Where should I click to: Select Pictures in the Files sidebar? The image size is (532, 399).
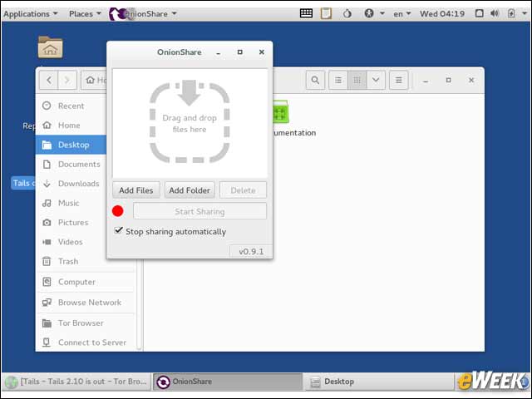point(71,222)
